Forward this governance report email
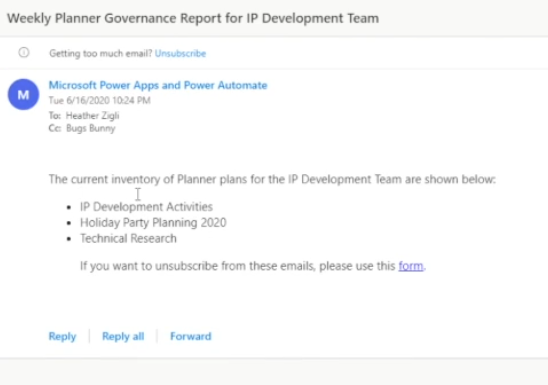This screenshot has height=385, width=548. coord(191,336)
